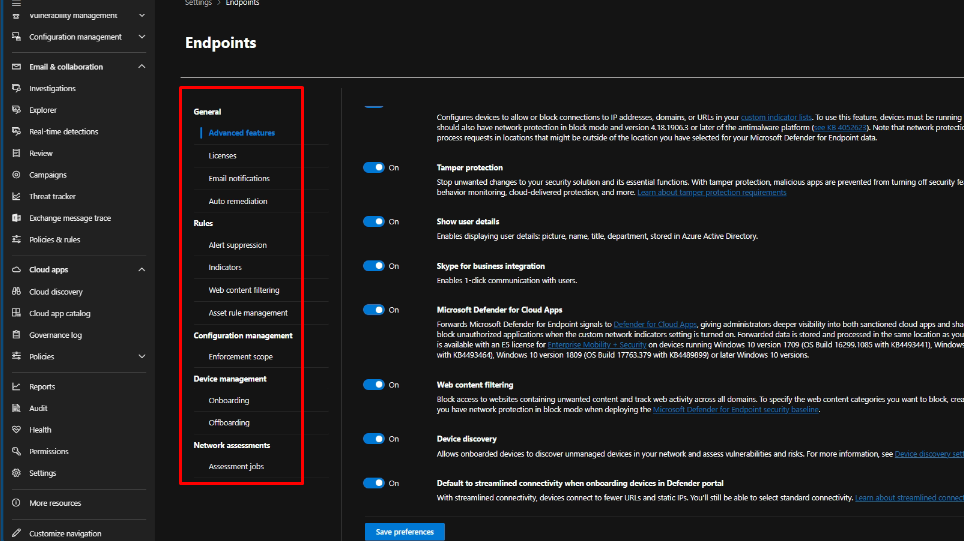Screen dimensions: 964x541
Task: Click the Threat tracker chart icon
Action: (x=17, y=196)
